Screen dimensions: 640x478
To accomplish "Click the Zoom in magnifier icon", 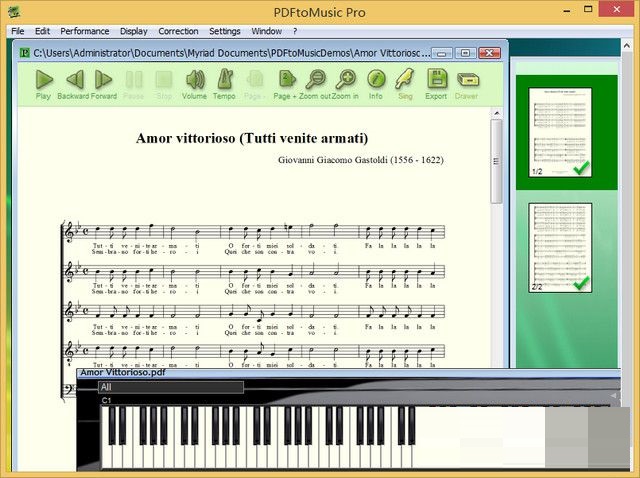I will click(x=346, y=80).
